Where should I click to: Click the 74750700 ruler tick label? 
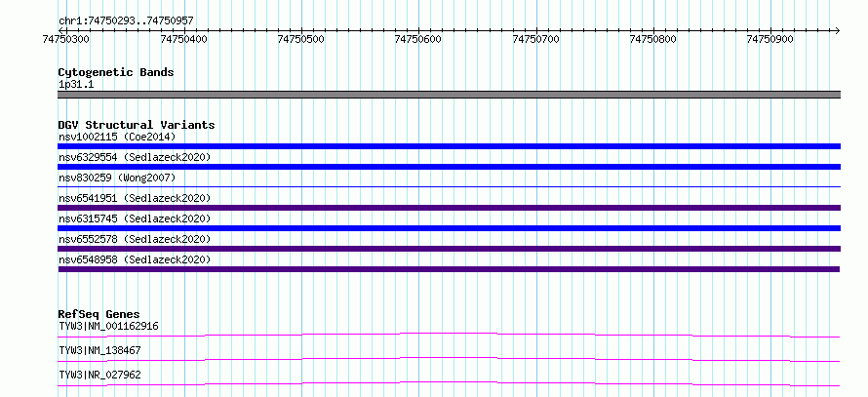(x=535, y=39)
